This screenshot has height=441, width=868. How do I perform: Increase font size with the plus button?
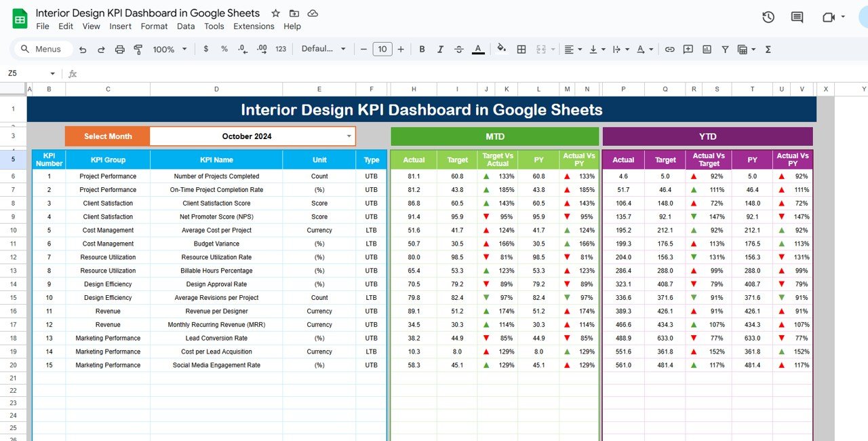[401, 50]
